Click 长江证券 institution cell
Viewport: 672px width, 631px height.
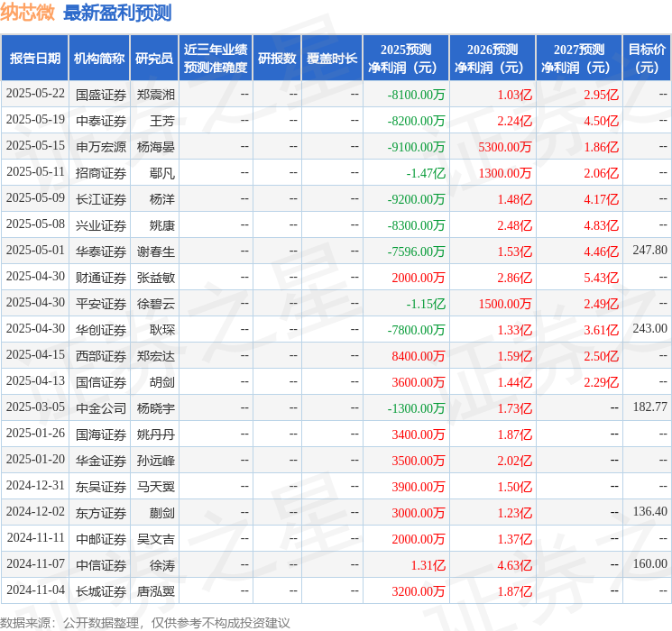coord(101,199)
